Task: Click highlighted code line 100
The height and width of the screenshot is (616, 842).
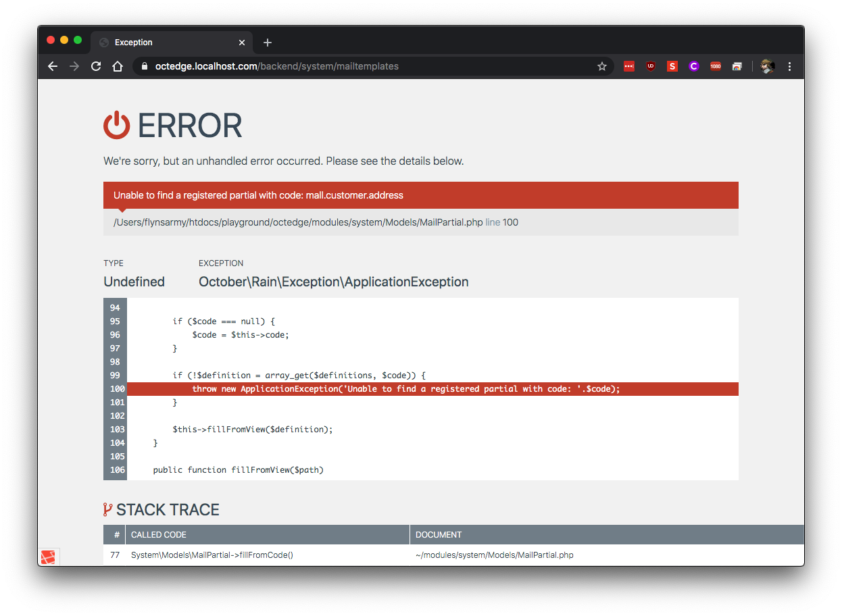Action: 432,389
